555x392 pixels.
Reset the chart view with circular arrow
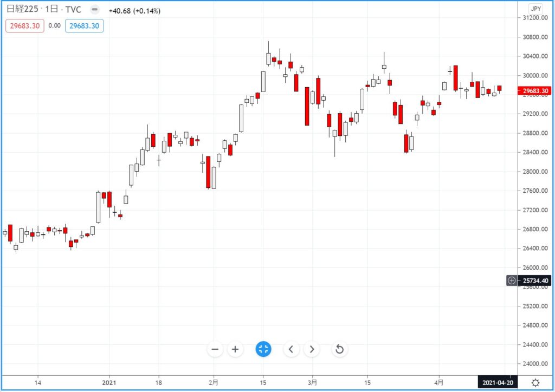pyautogui.click(x=340, y=349)
